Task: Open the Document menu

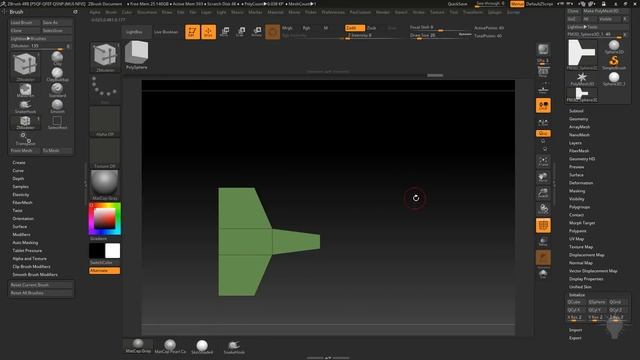Action: coord(147,12)
